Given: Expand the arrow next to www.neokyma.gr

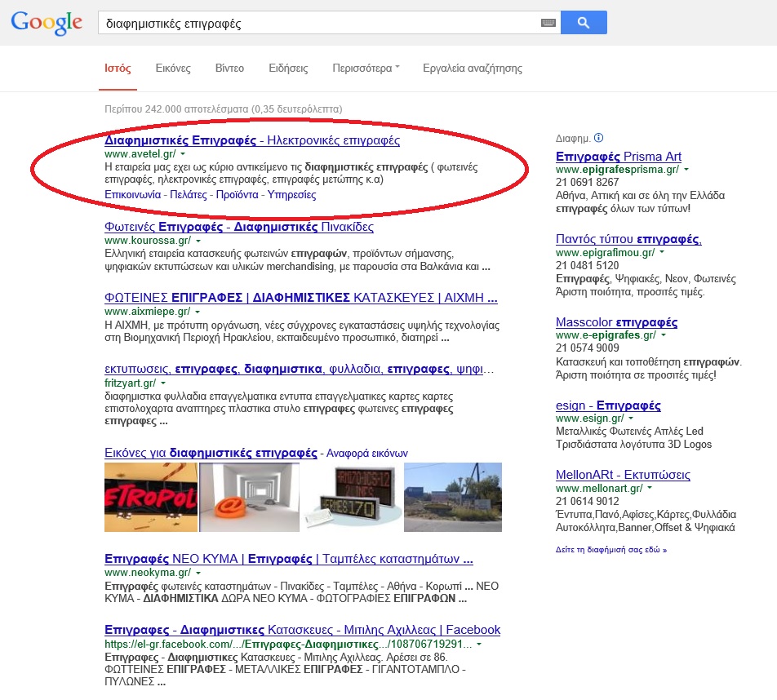Looking at the screenshot, I should (x=198, y=573).
